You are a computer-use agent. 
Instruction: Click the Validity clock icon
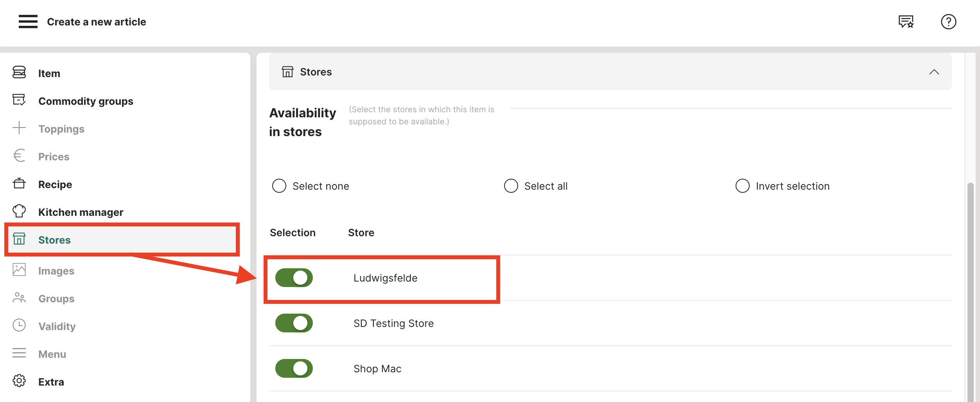[19, 325]
